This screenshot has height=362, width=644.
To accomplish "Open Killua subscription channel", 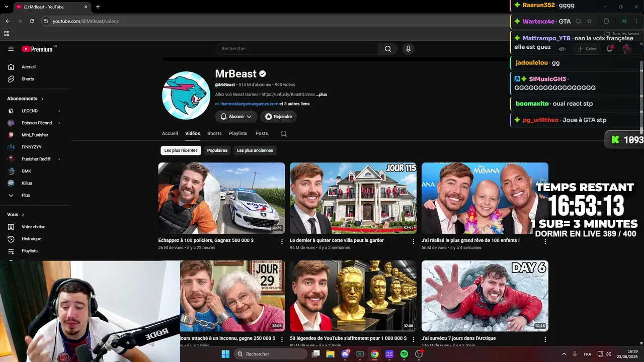I will point(27,183).
